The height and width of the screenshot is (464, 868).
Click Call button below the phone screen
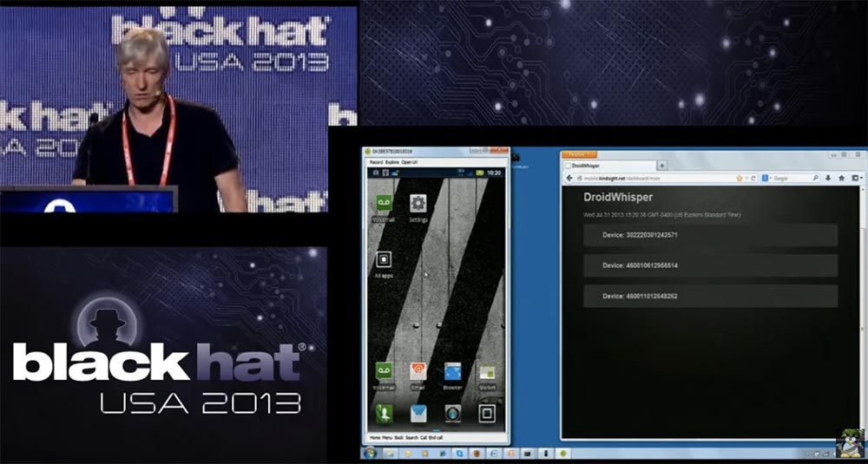[424, 437]
